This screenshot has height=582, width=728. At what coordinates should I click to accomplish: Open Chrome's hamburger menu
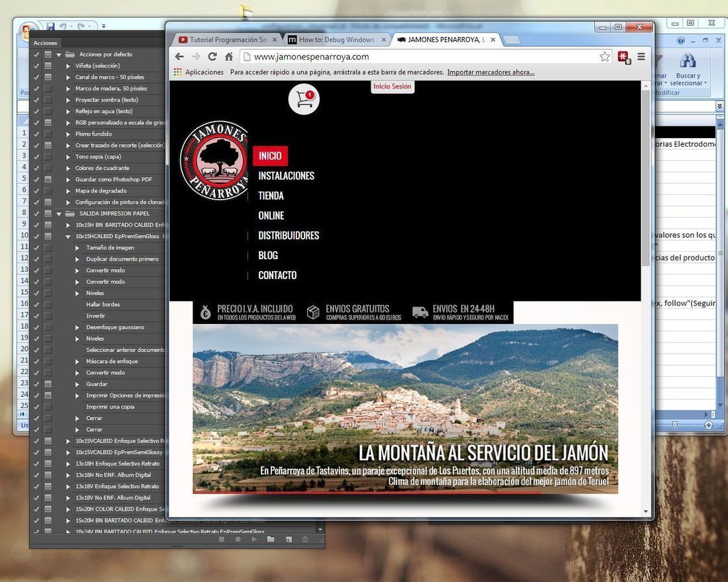(x=641, y=57)
